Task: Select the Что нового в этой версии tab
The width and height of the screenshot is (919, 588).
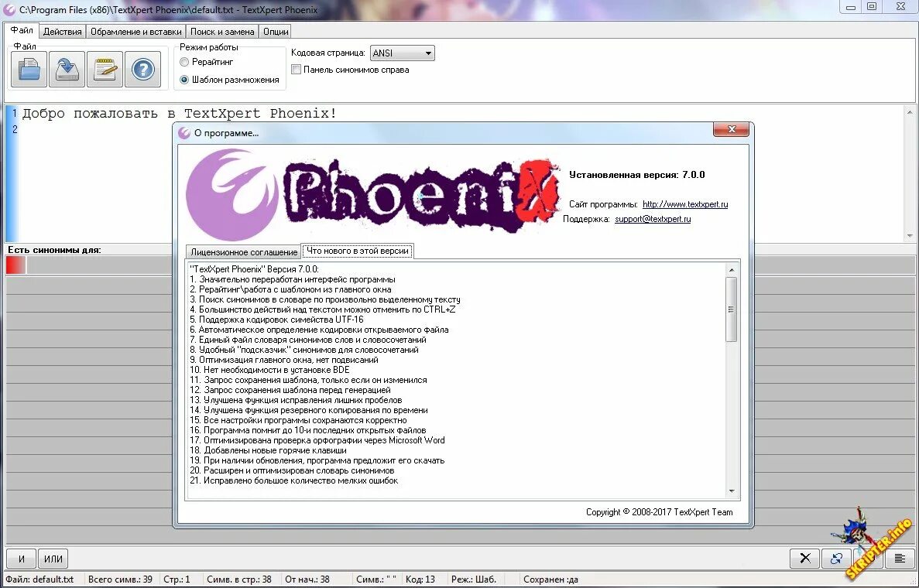Action: click(x=358, y=251)
